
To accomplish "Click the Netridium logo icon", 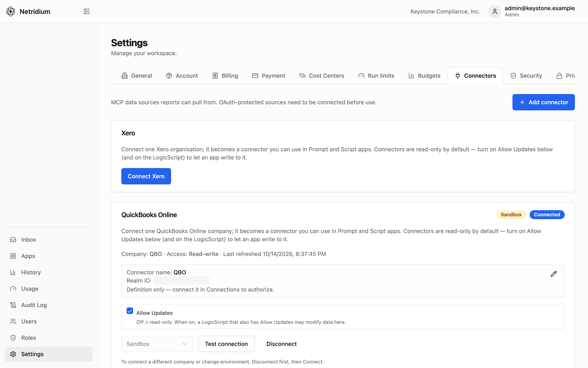I will point(10,11).
